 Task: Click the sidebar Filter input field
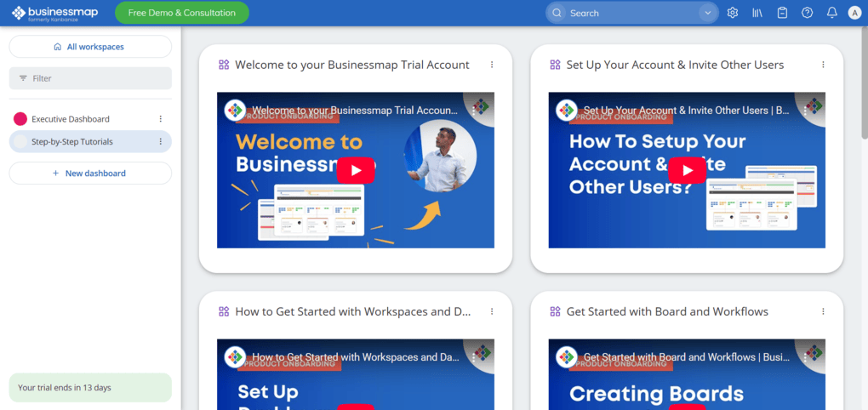[x=90, y=78]
